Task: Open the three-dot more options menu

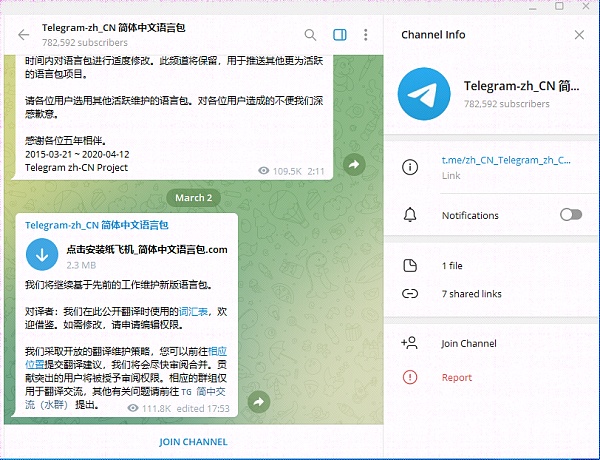Action: coord(366,35)
